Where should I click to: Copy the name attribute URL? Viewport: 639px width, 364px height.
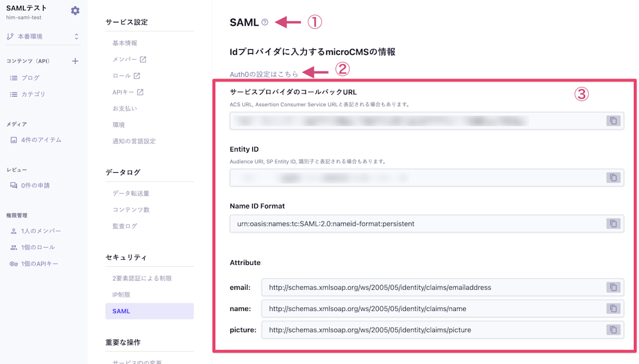click(x=613, y=308)
